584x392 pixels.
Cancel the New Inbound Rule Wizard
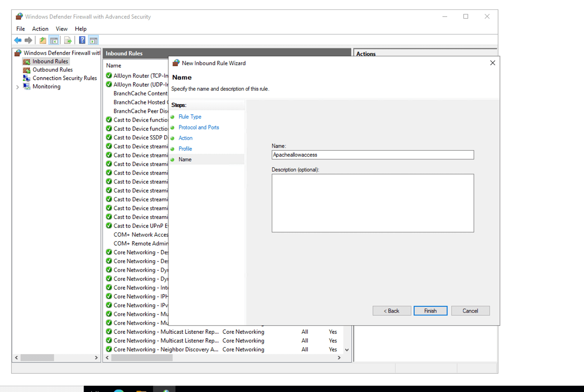tap(470, 311)
